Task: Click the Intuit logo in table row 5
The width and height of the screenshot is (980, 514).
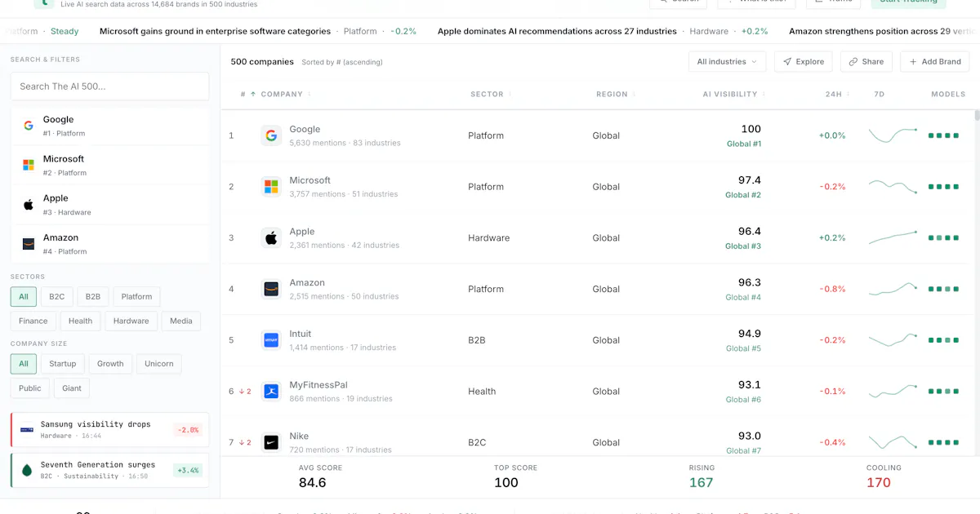Action: point(271,340)
